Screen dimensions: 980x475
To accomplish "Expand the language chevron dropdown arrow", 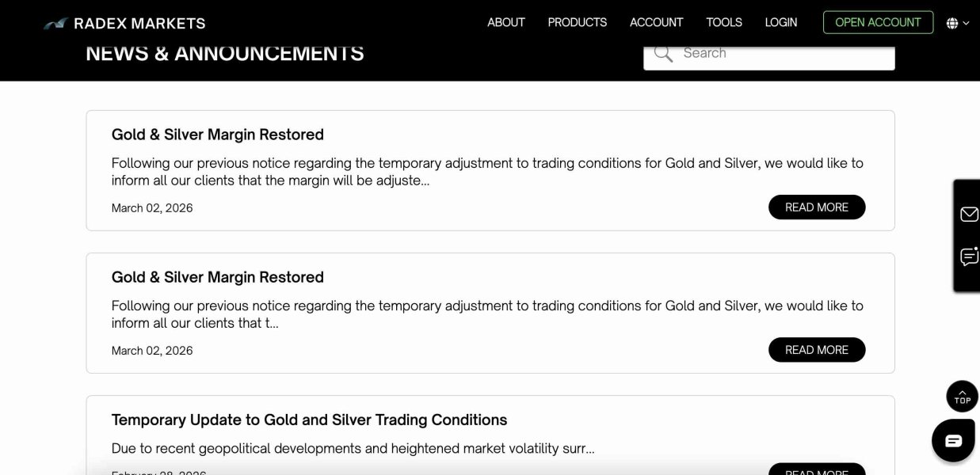I will (x=966, y=23).
